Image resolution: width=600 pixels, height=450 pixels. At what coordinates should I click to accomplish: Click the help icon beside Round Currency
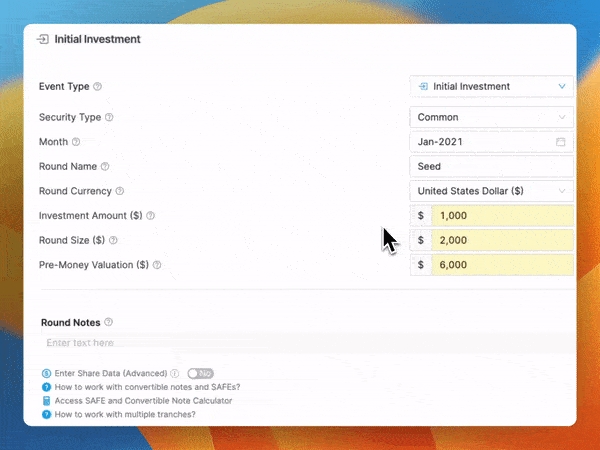click(120, 191)
